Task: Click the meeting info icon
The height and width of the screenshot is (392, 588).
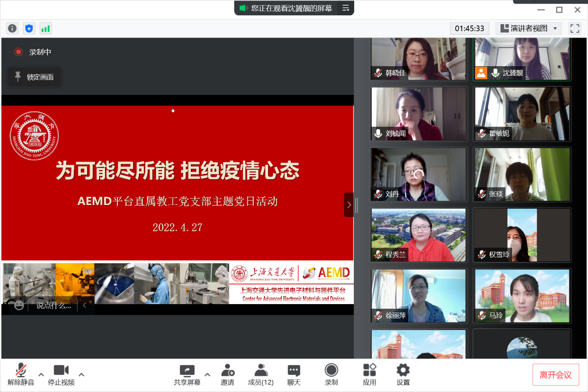Action: coord(12,28)
